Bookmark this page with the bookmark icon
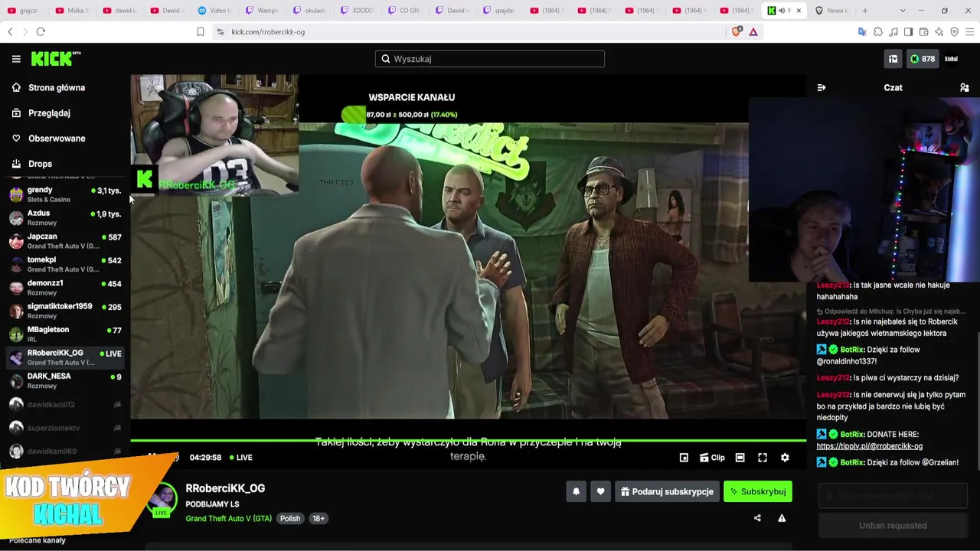This screenshot has height=551, width=980. 201,32
